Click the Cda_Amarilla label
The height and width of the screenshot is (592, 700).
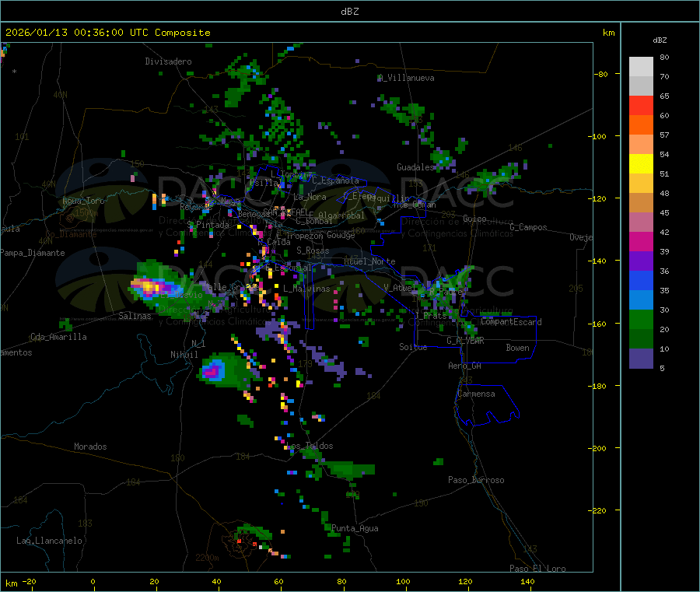coord(58,337)
